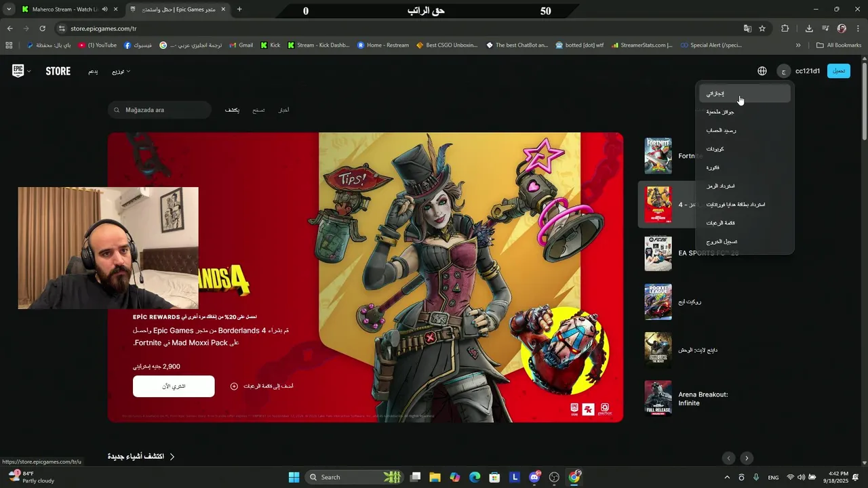Launch Microsoft Edge from the taskbar

point(475,477)
